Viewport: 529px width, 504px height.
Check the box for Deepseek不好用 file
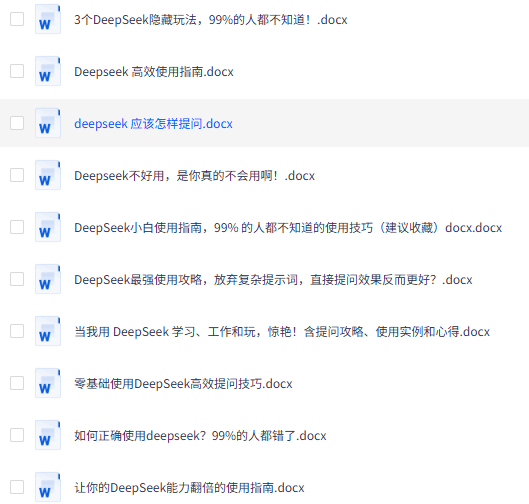[x=17, y=175]
